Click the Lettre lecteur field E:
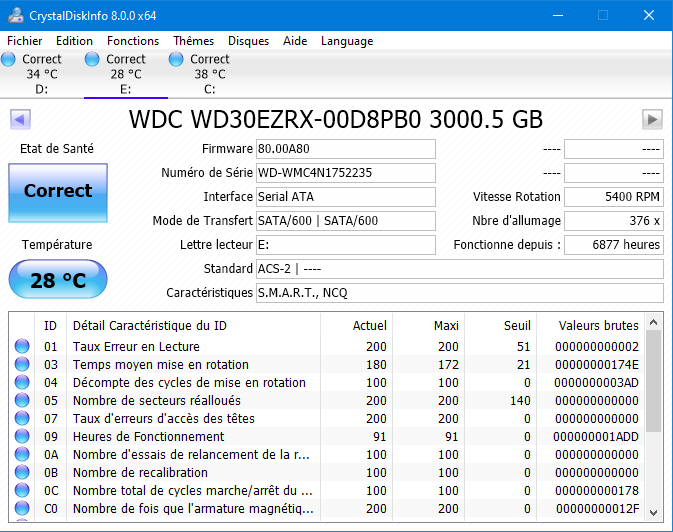 click(346, 245)
